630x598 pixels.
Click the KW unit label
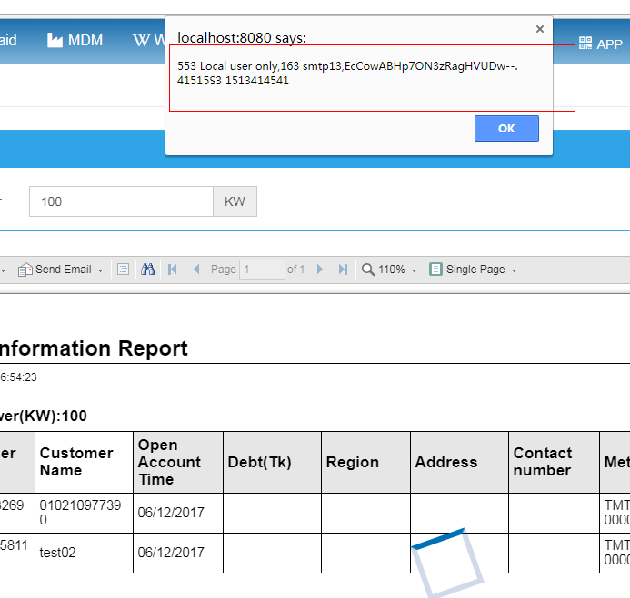point(235,201)
